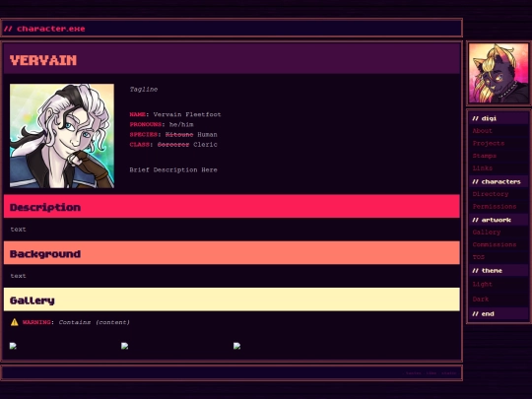Viewport: 532px width, 399px height.
Task: Click the 'Tagline' italic text
Action: pos(144,90)
